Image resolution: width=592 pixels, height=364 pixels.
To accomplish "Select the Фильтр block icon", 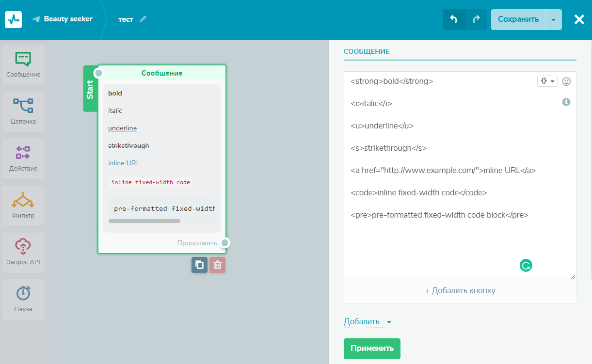I will point(23,200).
